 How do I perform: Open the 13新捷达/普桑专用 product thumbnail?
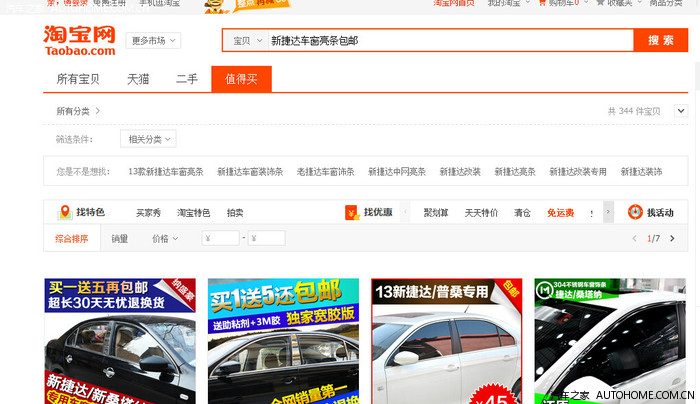(446, 340)
